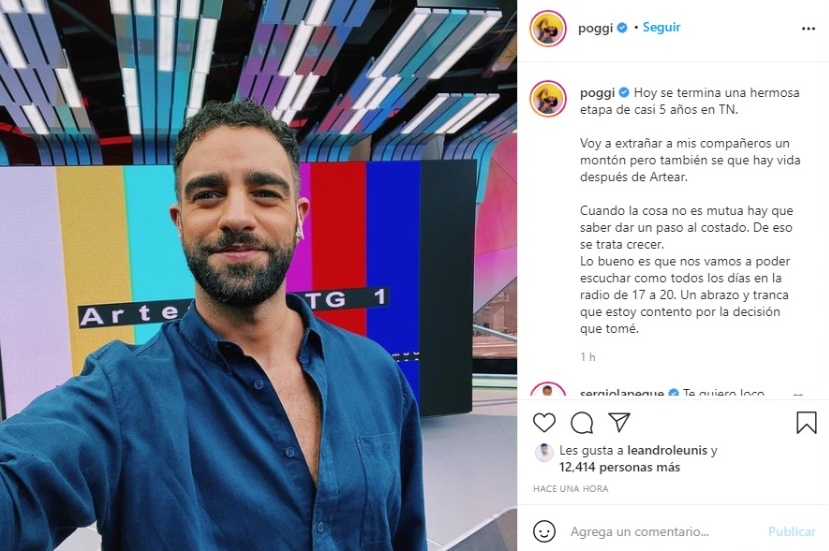Screen dimensions: 829x551
Task: Click the HACE UNA HORA timestamp
Action: click(570, 489)
